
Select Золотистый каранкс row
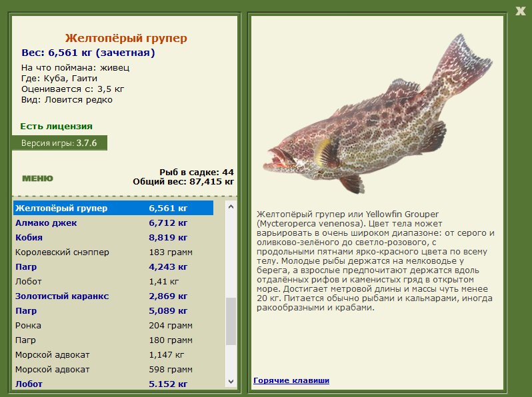[113, 296]
